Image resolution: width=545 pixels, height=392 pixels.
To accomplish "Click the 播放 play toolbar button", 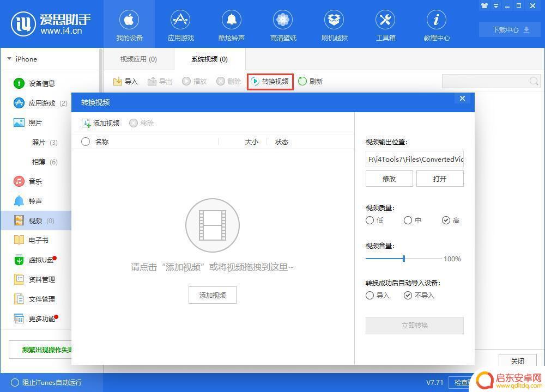I will (x=195, y=81).
